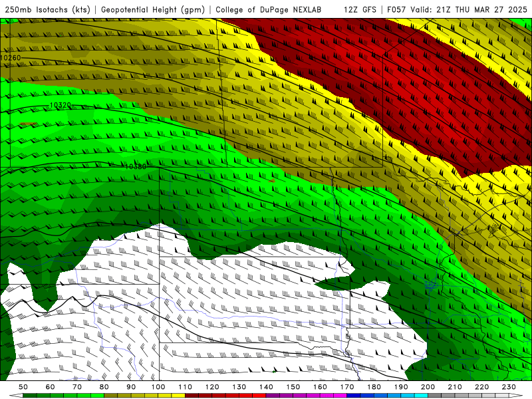Click the '12Z GFS' model run label
The image size is (532, 399).
pos(360,9)
